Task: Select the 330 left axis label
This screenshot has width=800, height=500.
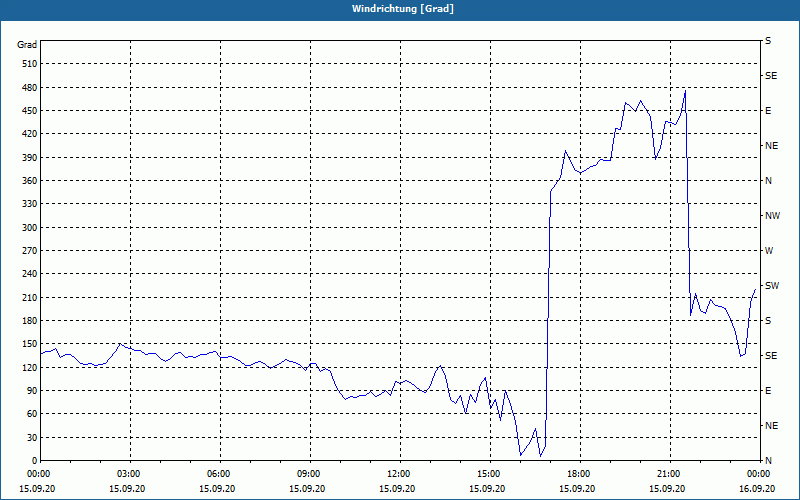Action: point(30,204)
